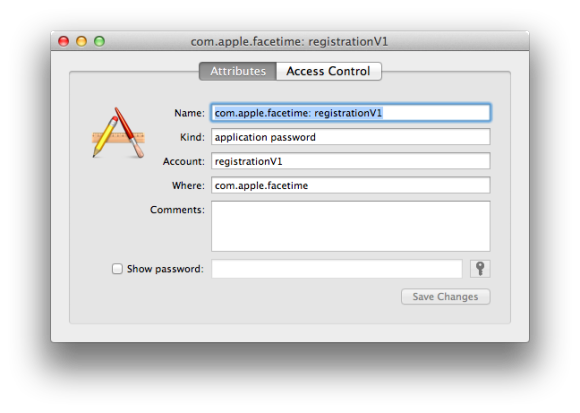Click the Name field containing com.apple.facetime: registrationV1
Screen dimensions: 580x413
point(351,113)
